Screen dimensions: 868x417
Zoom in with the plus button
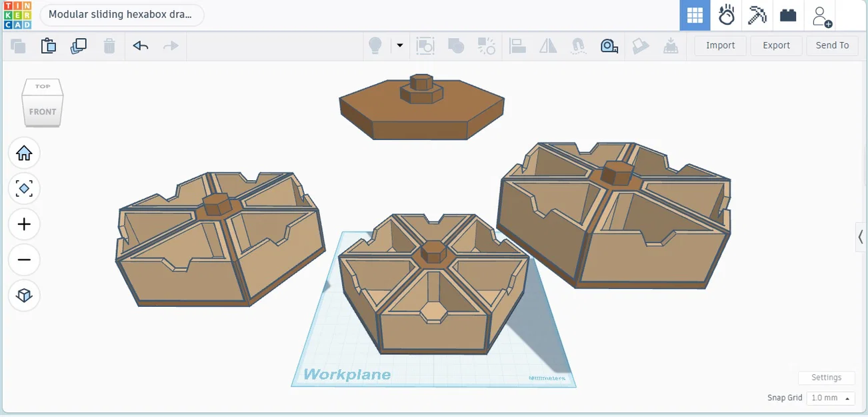(x=24, y=224)
